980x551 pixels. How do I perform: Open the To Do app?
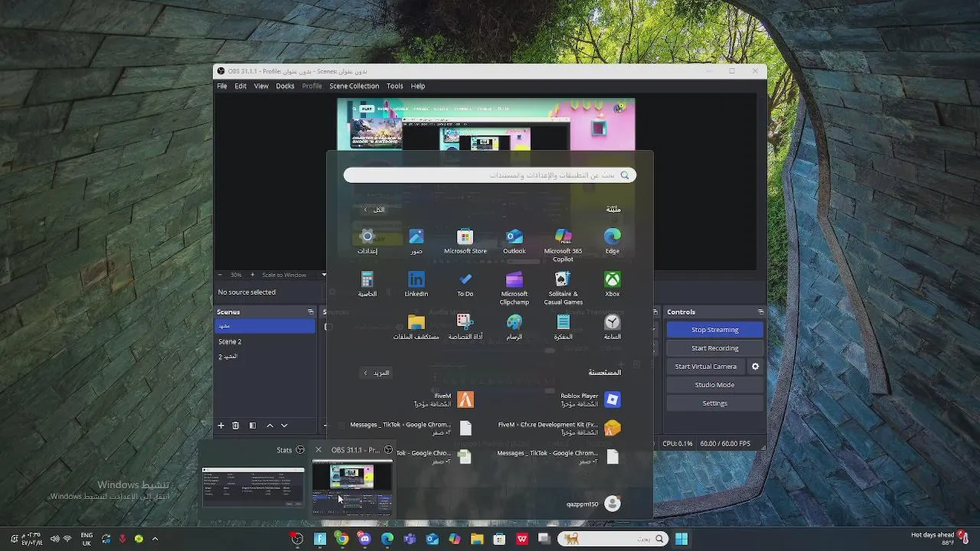[x=465, y=284]
